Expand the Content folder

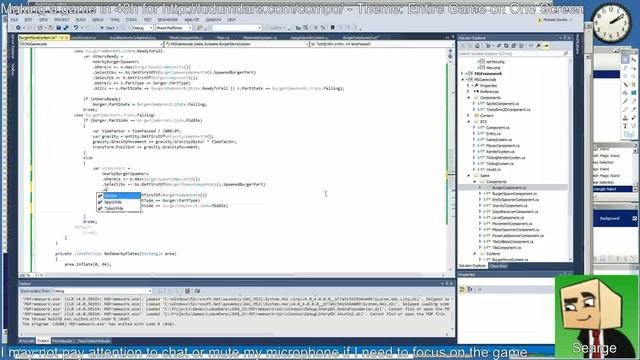coord(469,116)
